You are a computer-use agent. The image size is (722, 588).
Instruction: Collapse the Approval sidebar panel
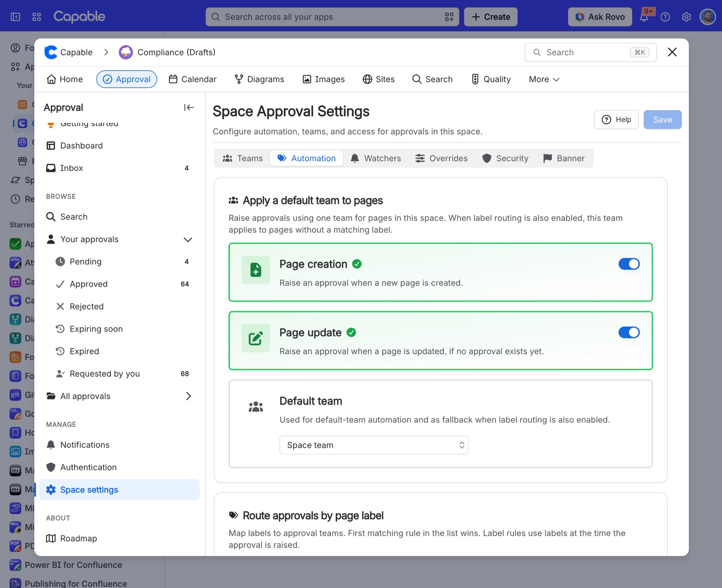point(188,107)
